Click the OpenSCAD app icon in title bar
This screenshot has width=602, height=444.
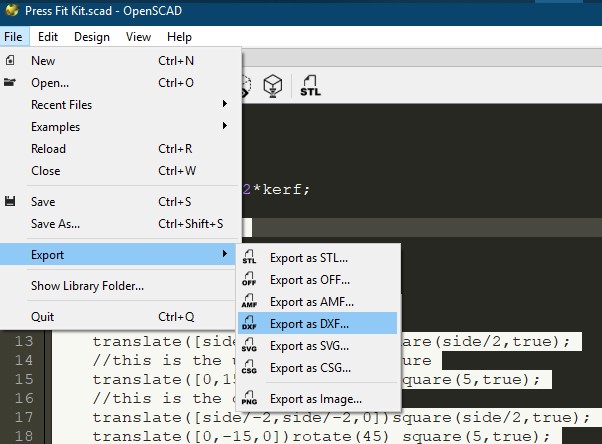12,10
